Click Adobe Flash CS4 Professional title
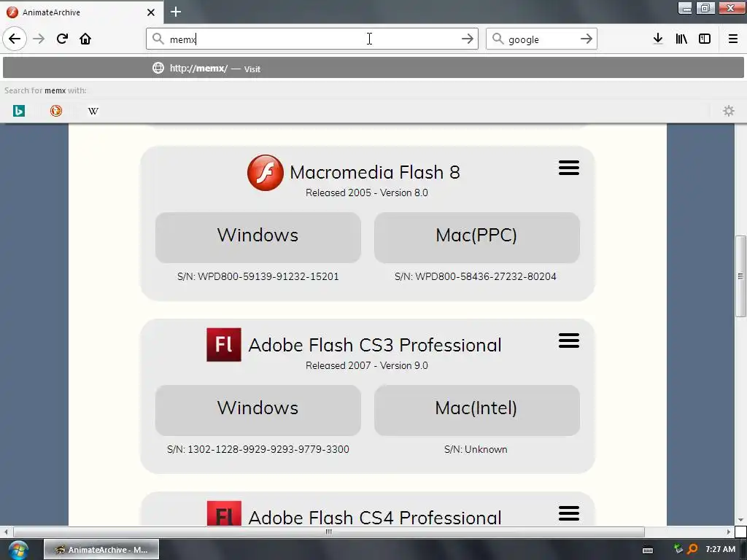 tap(375, 517)
